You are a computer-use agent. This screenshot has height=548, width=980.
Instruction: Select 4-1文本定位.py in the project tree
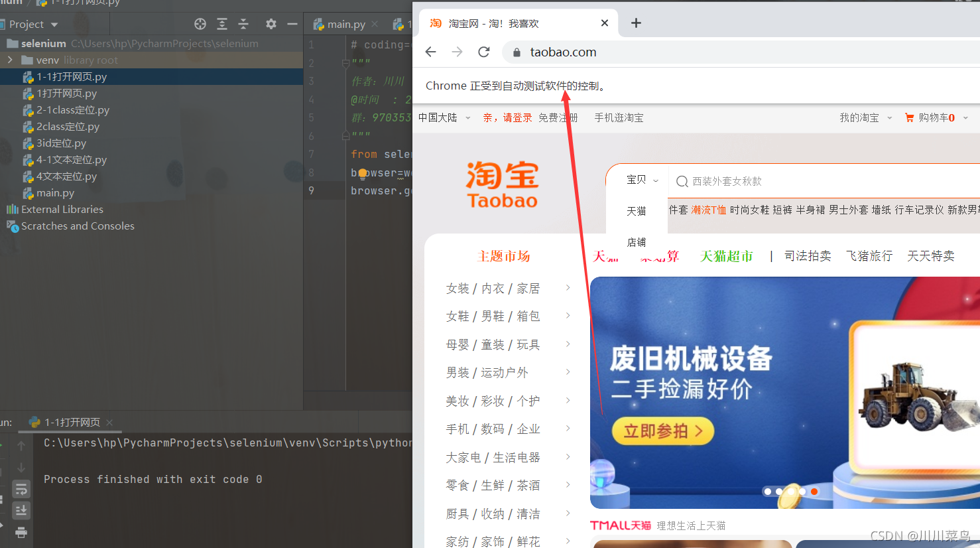[72, 160]
